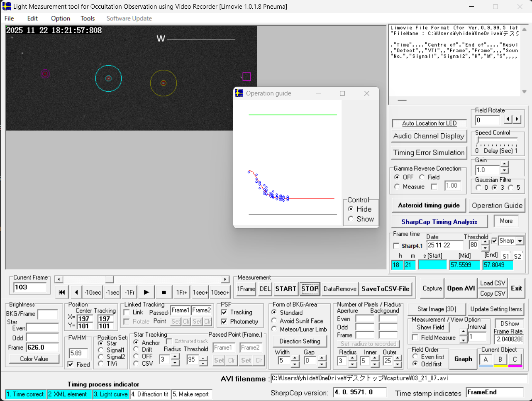Step back one frame with -1Fr
This screenshot has height=401, width=532.
[129, 292]
